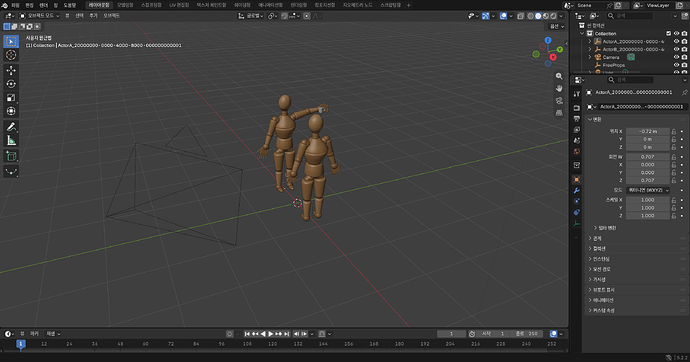Open the Modifiers wrench tab
Image resolution: width=690 pixels, height=362 pixels.
coord(576,190)
